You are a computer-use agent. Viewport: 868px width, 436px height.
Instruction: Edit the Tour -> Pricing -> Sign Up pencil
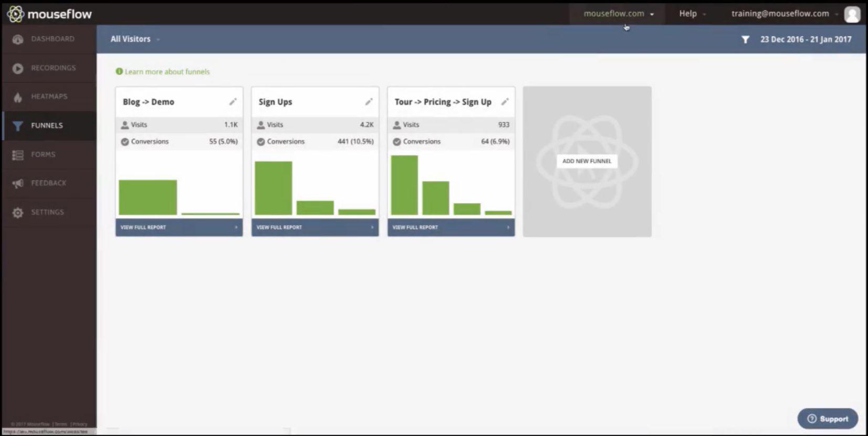click(505, 102)
